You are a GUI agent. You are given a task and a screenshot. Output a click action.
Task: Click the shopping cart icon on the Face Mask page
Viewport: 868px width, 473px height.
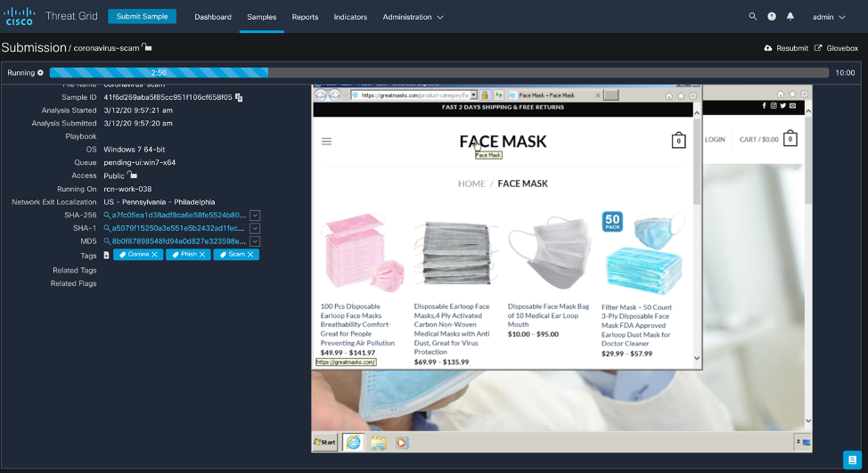(678, 141)
